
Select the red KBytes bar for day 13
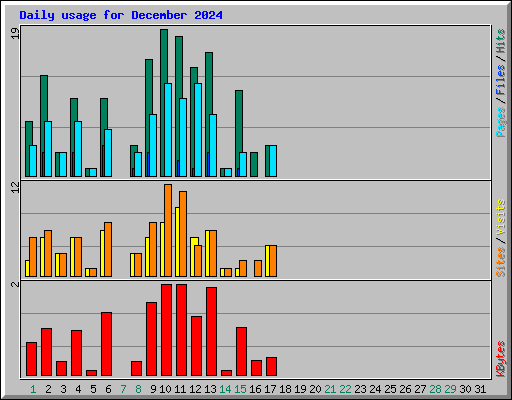coord(211,331)
